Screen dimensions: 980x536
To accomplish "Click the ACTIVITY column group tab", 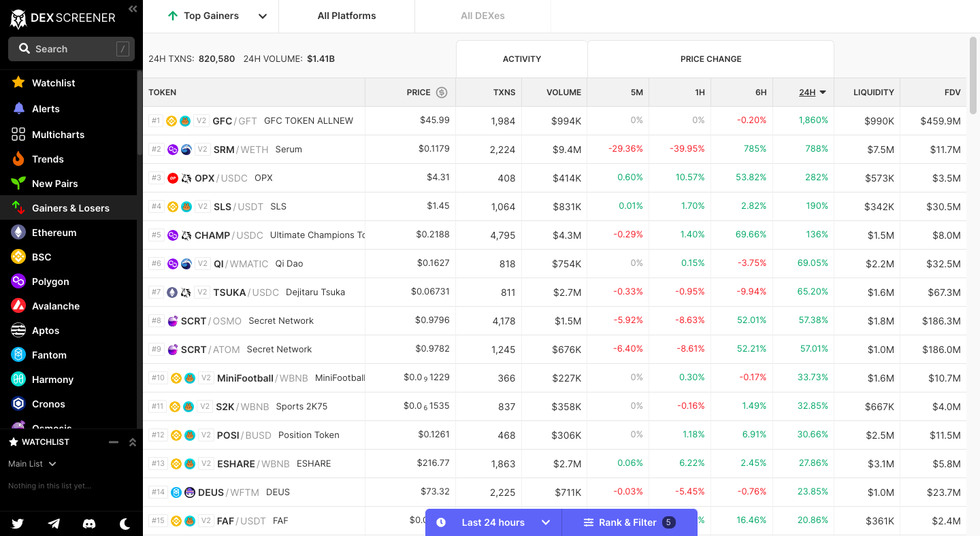I will tap(522, 59).
